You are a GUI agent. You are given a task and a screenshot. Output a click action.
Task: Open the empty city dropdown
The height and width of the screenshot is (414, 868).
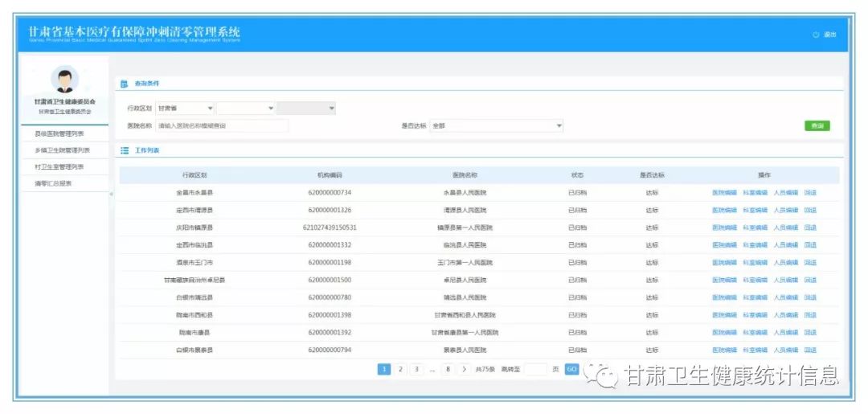point(246,109)
